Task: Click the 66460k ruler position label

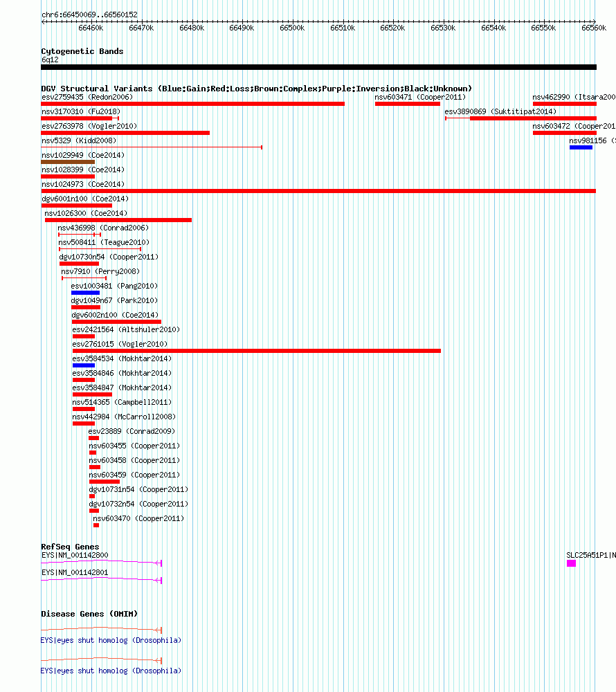Action: (x=91, y=28)
